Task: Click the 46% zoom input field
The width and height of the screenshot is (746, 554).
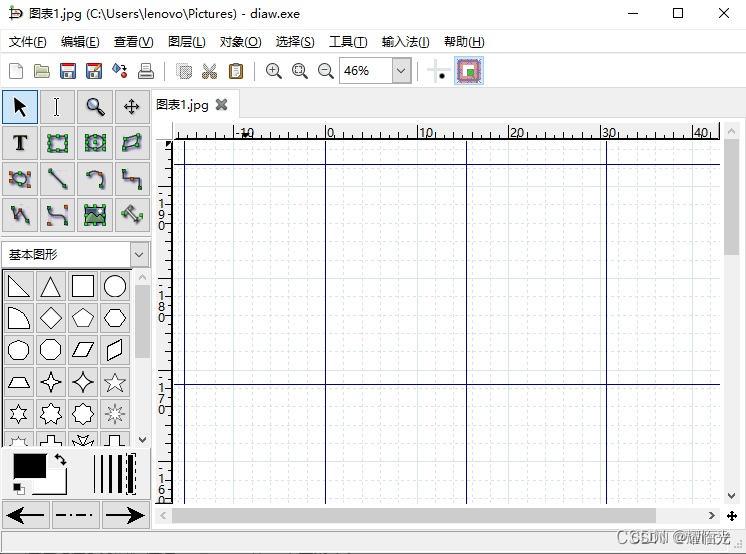Action: tap(366, 71)
